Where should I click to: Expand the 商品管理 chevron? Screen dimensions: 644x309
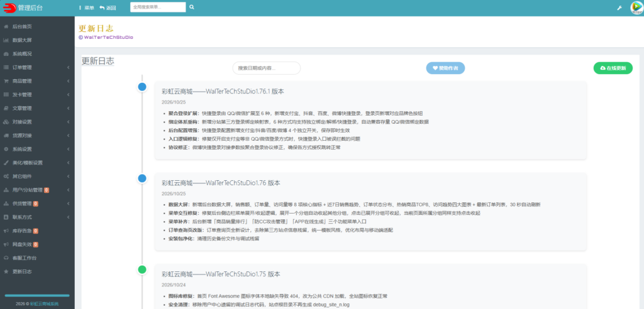click(68, 81)
